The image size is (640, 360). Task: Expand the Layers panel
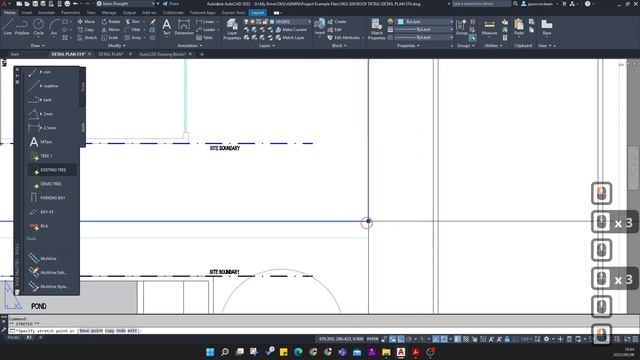(x=267, y=45)
